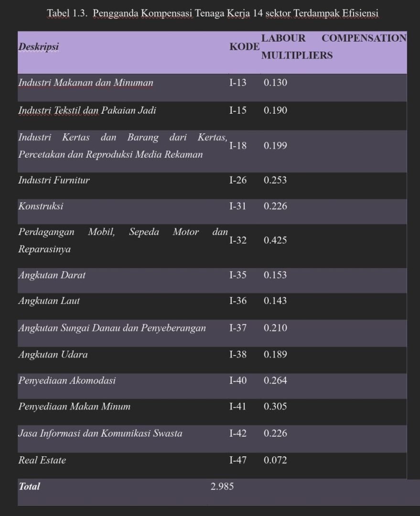
Task: Click the total value 2.985
Action: pyautogui.click(x=222, y=487)
